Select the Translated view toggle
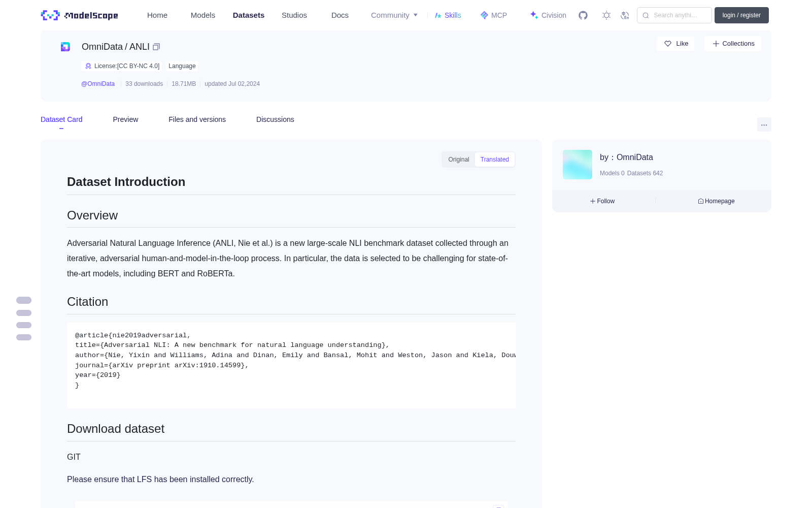Screen dimensions: 812x508 coord(495,160)
